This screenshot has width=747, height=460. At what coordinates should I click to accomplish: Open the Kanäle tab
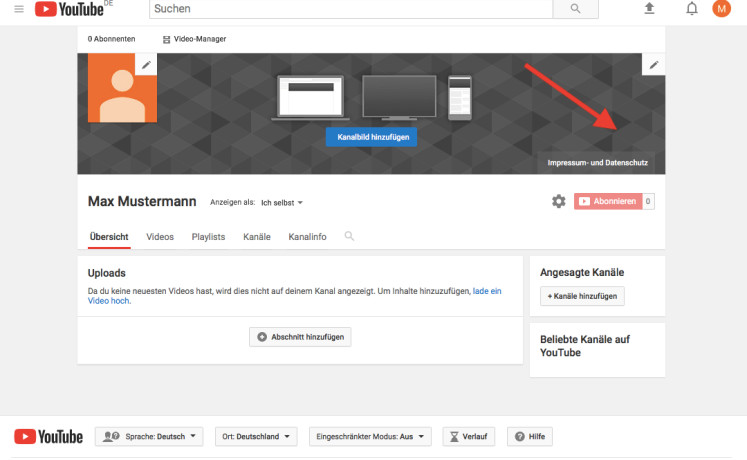tap(257, 237)
